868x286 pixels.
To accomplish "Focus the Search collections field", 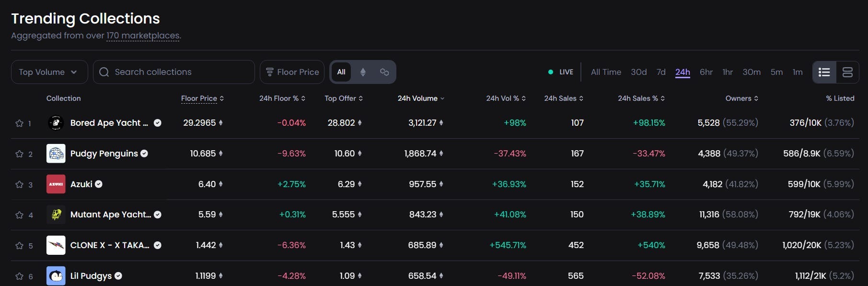I will tap(174, 72).
